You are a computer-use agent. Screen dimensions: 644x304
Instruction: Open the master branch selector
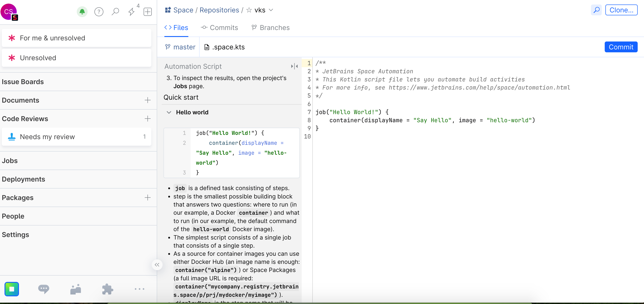180,47
